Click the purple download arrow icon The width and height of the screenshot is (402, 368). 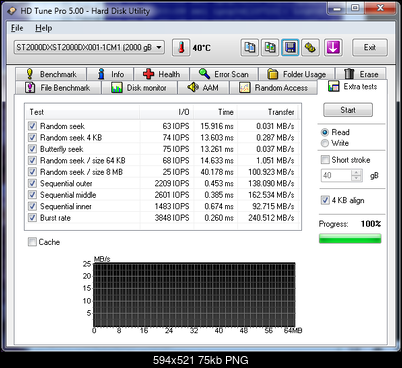pyautogui.click(x=333, y=47)
